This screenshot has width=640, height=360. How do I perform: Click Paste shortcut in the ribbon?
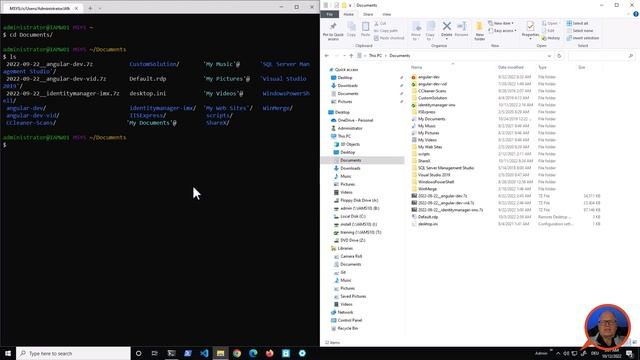[389, 38]
